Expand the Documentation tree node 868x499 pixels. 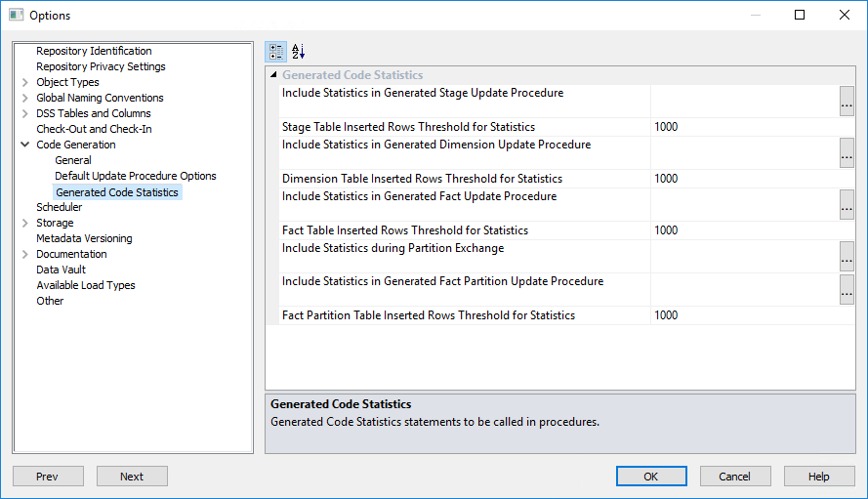(x=24, y=254)
